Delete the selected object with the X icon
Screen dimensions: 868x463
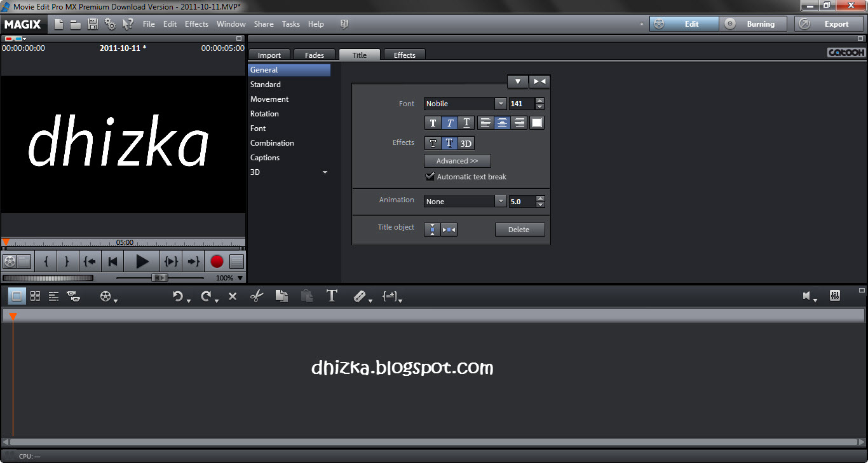point(233,296)
